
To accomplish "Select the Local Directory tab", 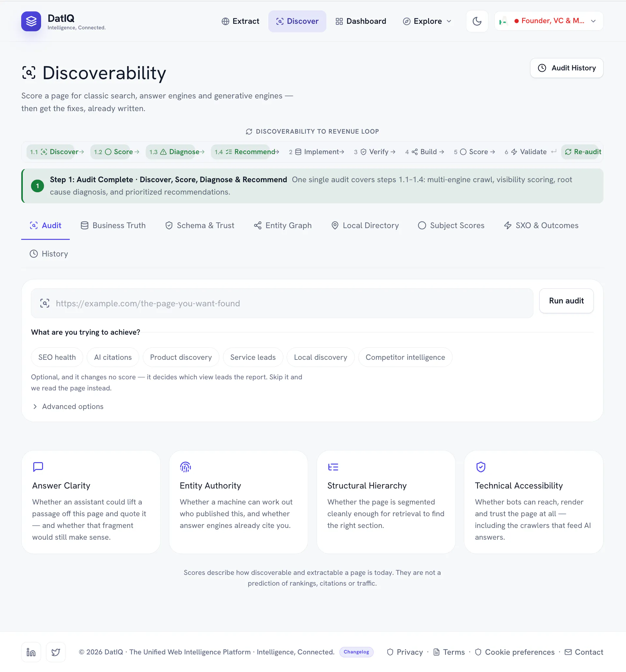I will pyautogui.click(x=365, y=226).
